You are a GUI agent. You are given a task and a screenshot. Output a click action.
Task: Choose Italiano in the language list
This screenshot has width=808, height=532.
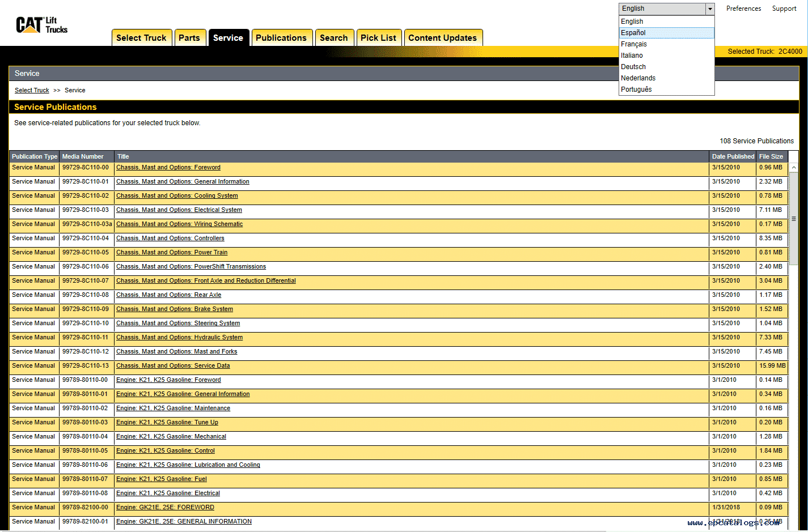[666, 56]
